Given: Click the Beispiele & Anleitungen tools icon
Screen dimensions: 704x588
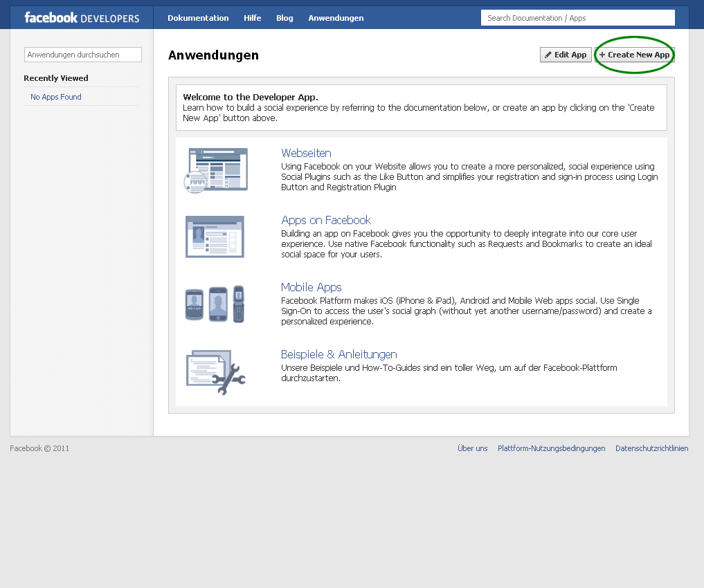Looking at the screenshot, I should [216, 371].
